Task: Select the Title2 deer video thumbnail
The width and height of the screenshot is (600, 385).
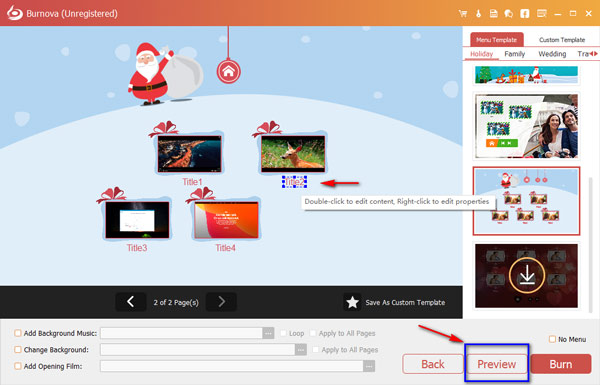Action: (x=293, y=153)
